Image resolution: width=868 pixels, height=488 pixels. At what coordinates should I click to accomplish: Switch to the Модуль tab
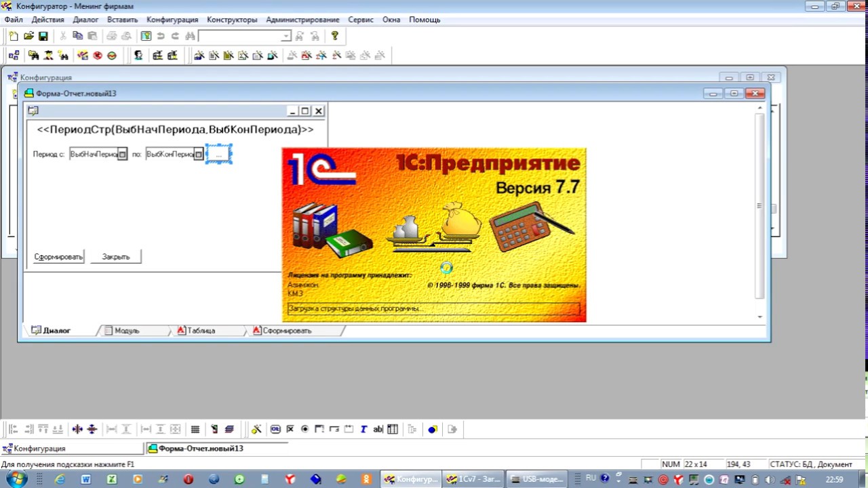(x=127, y=331)
